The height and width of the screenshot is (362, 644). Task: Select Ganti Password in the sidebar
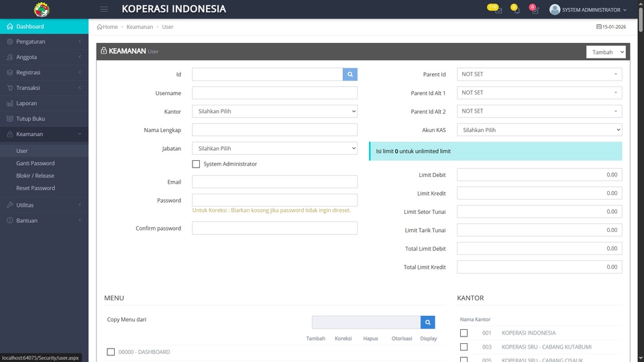click(36, 163)
